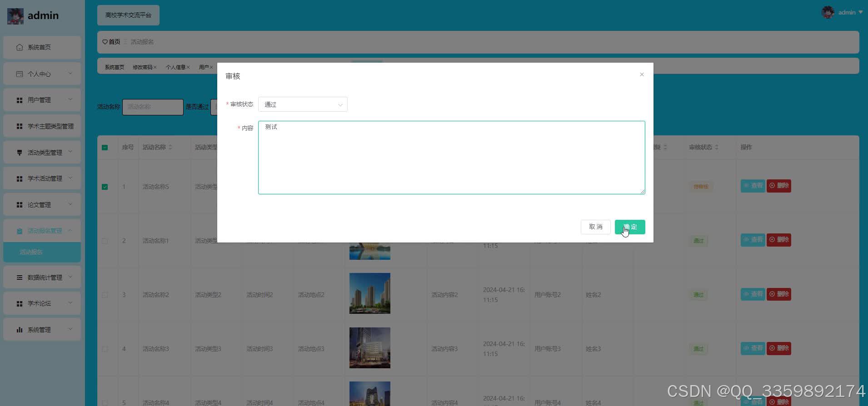Click admin avatar in sidebar header
Screen dimensions: 868x406
click(x=15, y=16)
